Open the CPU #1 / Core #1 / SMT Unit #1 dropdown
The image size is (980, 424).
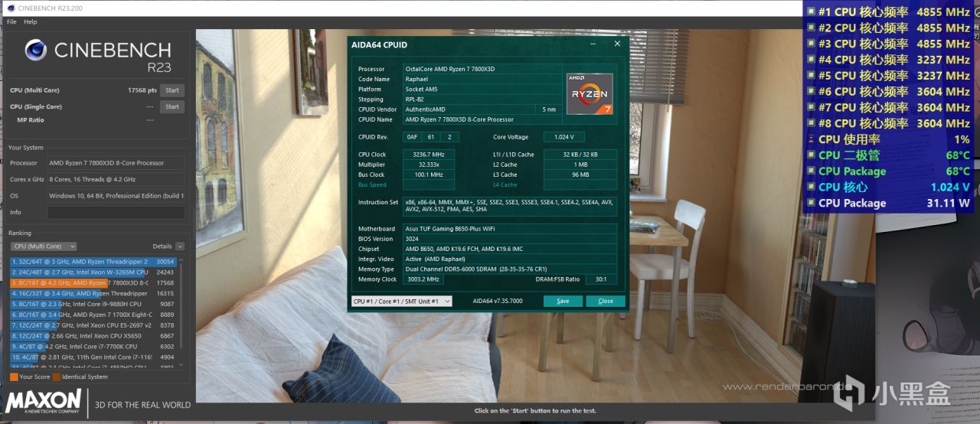coord(401,301)
